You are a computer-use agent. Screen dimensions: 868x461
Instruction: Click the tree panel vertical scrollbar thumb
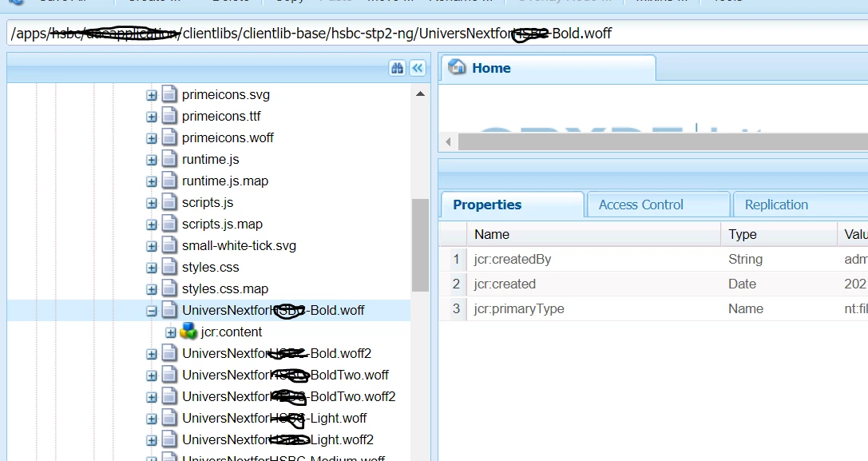pos(420,244)
